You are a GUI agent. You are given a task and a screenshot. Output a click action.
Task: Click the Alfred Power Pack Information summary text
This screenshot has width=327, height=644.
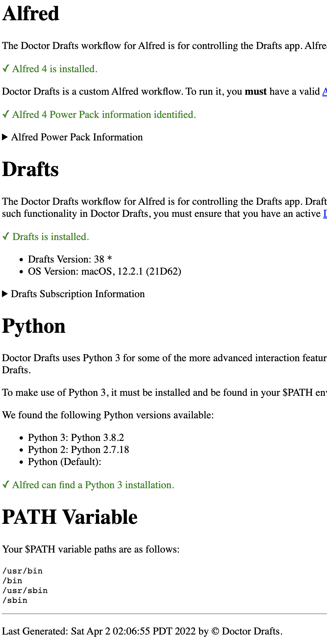click(x=77, y=137)
